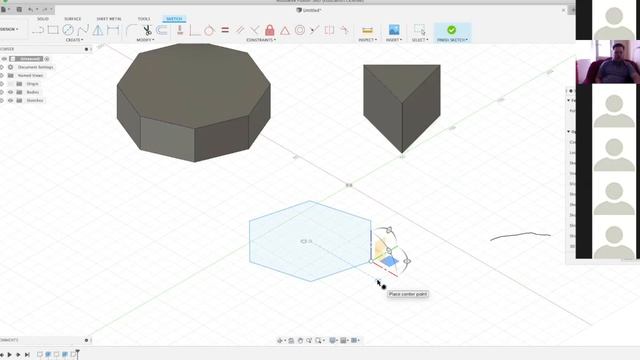The width and height of the screenshot is (640, 360).
Task: Open the FINISH SKETCH dropdown label
Action: pyautogui.click(x=452, y=40)
